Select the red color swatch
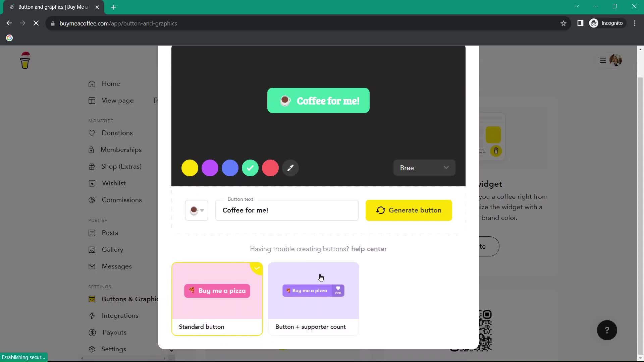 pyautogui.click(x=271, y=168)
